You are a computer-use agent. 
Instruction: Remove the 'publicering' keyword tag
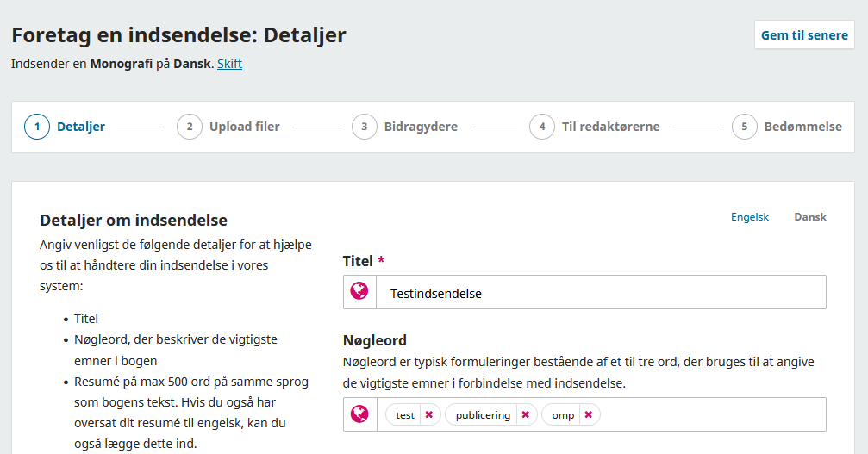[x=525, y=414]
